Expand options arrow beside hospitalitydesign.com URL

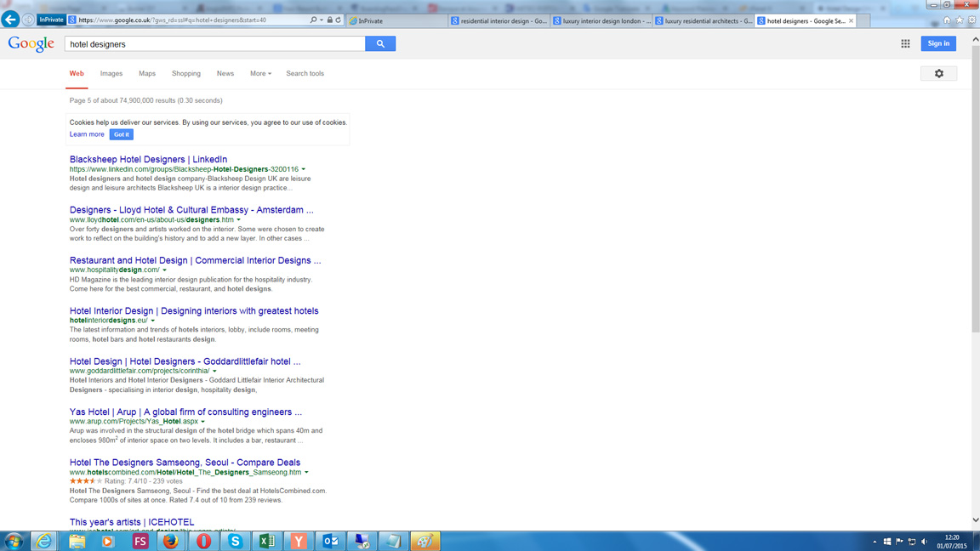tap(165, 270)
